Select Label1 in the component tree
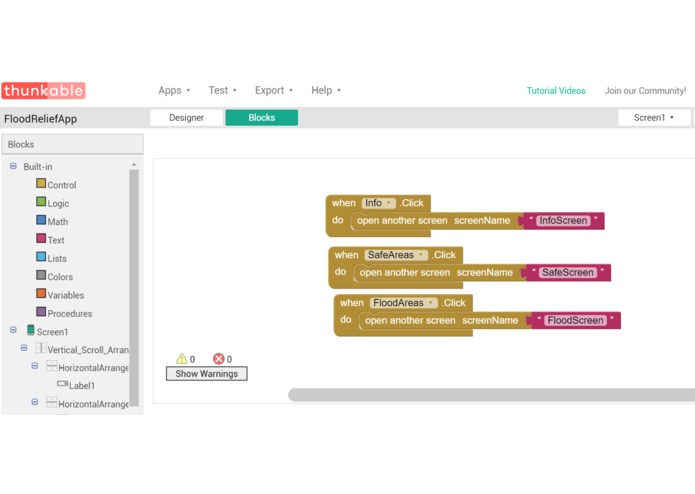The image size is (695, 494). click(x=82, y=386)
